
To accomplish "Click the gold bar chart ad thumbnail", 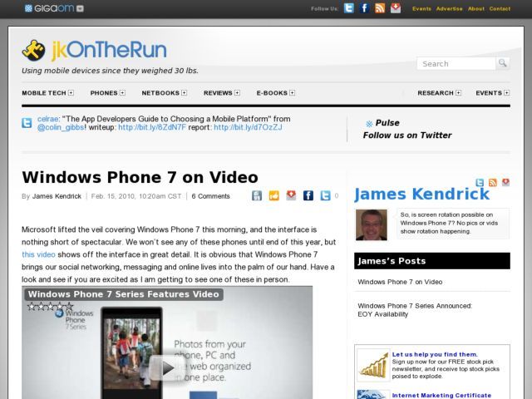I will click(373, 365).
